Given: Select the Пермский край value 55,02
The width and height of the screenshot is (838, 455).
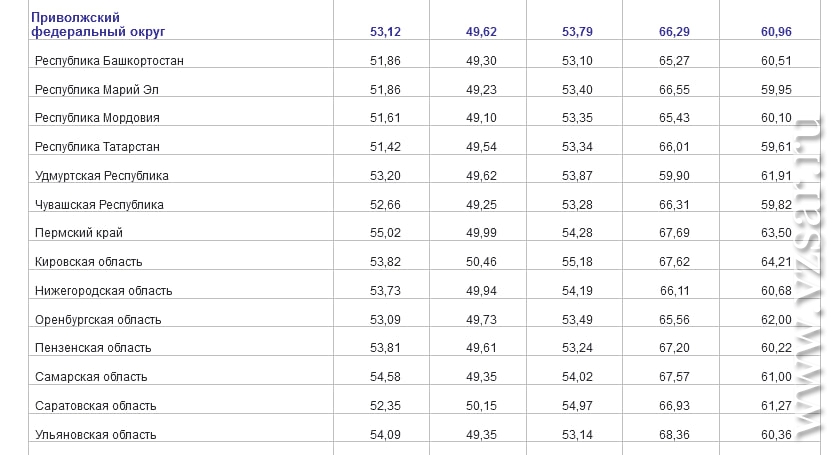Looking at the screenshot, I should (x=385, y=233).
